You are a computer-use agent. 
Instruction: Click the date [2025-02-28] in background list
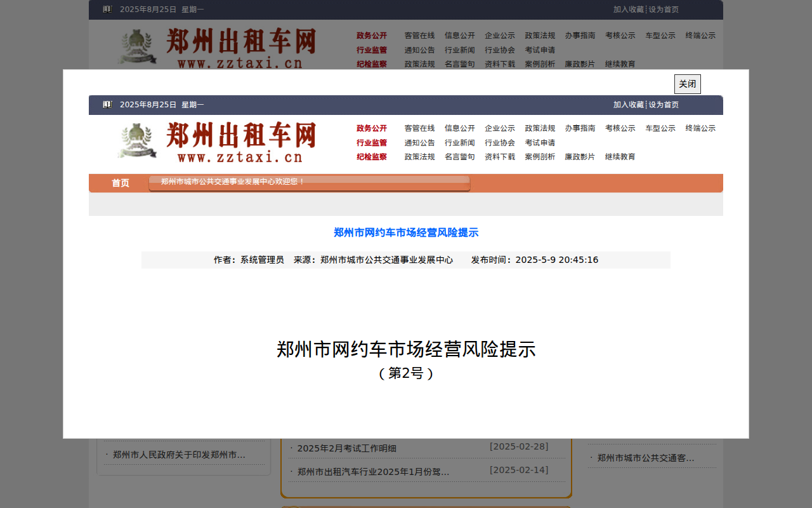point(519,446)
